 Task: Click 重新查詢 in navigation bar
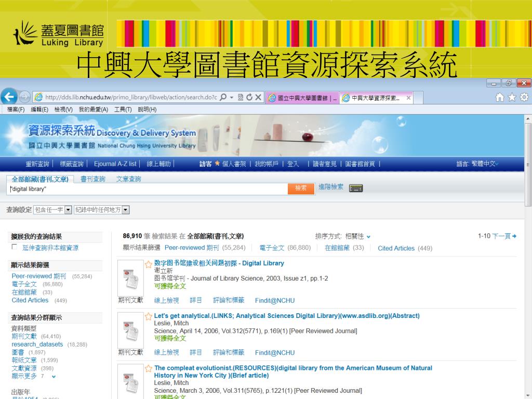(37, 164)
